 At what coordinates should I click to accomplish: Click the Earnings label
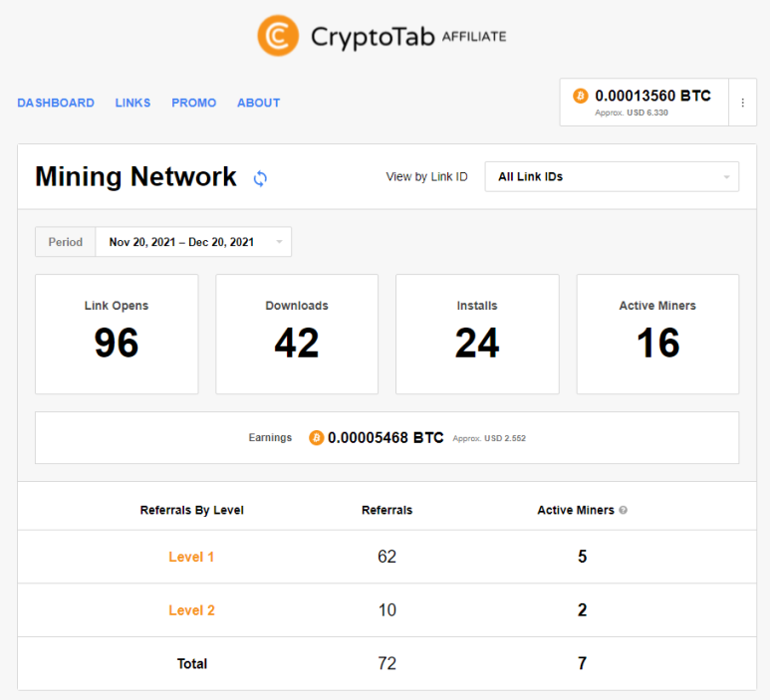[270, 437]
